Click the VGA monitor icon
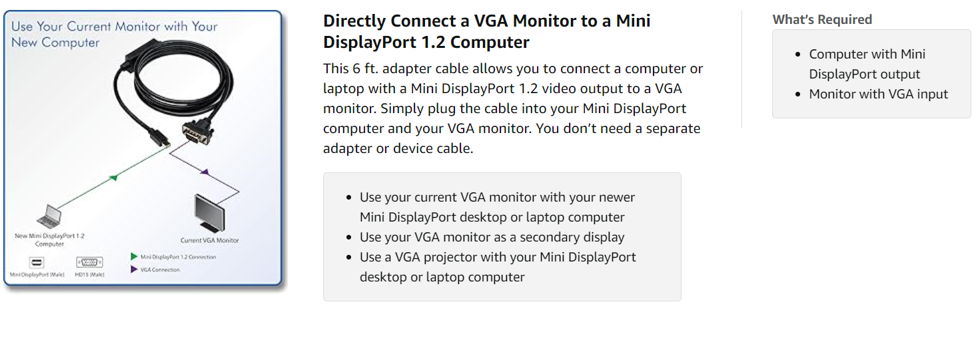This screenshot has height=340, width=980. point(209,213)
